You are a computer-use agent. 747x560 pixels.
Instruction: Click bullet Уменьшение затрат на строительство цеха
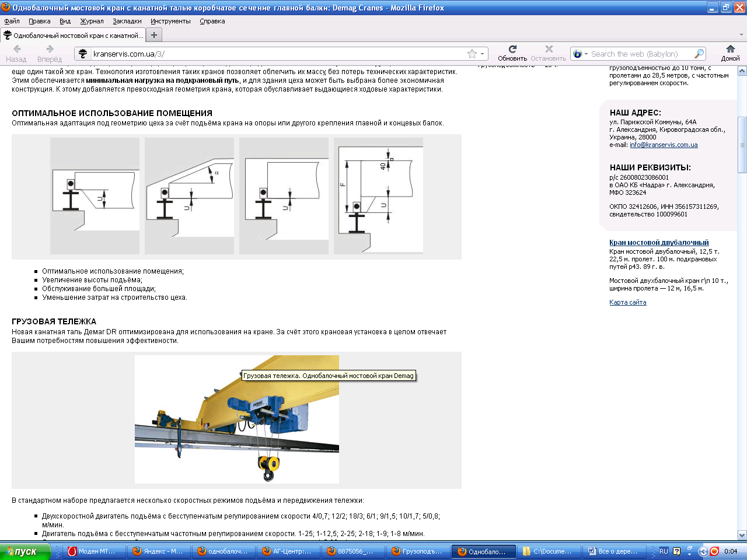(x=114, y=297)
